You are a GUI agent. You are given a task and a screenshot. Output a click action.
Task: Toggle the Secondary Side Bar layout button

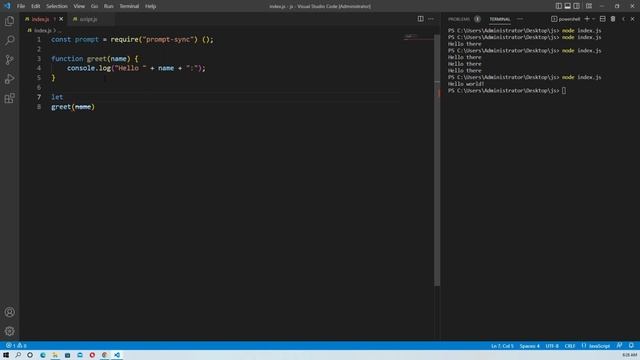[576, 6]
